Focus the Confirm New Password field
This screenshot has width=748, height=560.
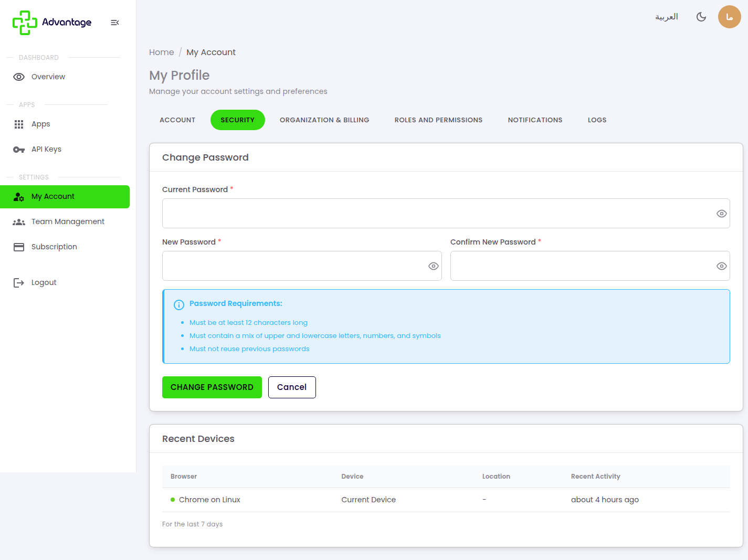pos(590,266)
